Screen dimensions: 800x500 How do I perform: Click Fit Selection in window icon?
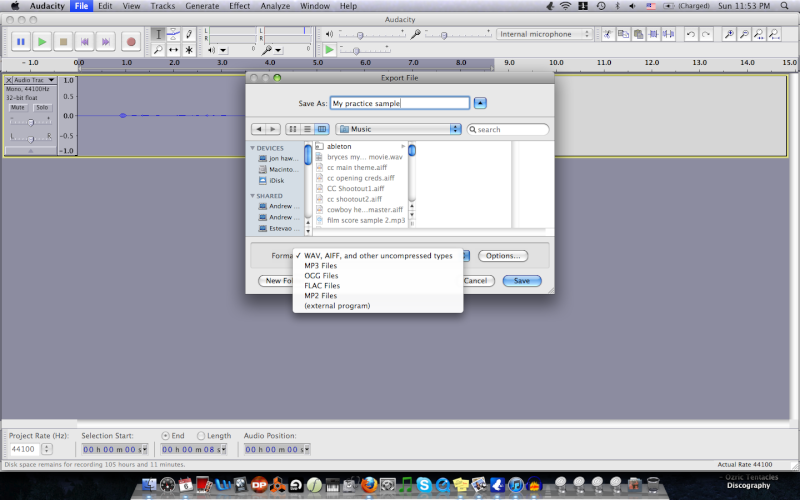[x=759, y=34]
